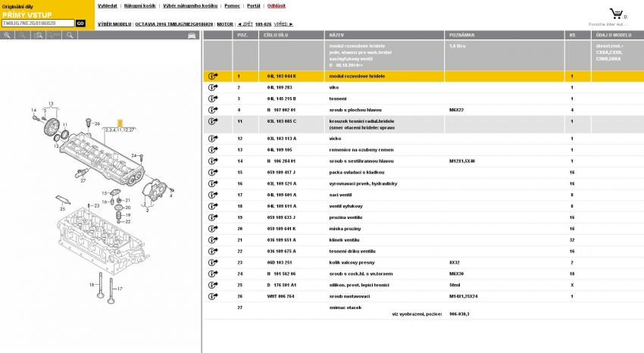Click the VIN input field
This screenshot has height=353, width=644.
point(37,23)
